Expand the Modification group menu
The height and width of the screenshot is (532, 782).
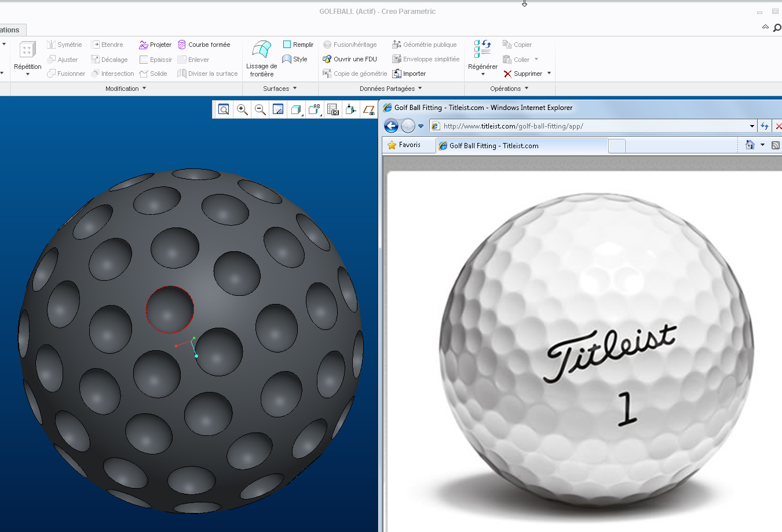point(126,89)
